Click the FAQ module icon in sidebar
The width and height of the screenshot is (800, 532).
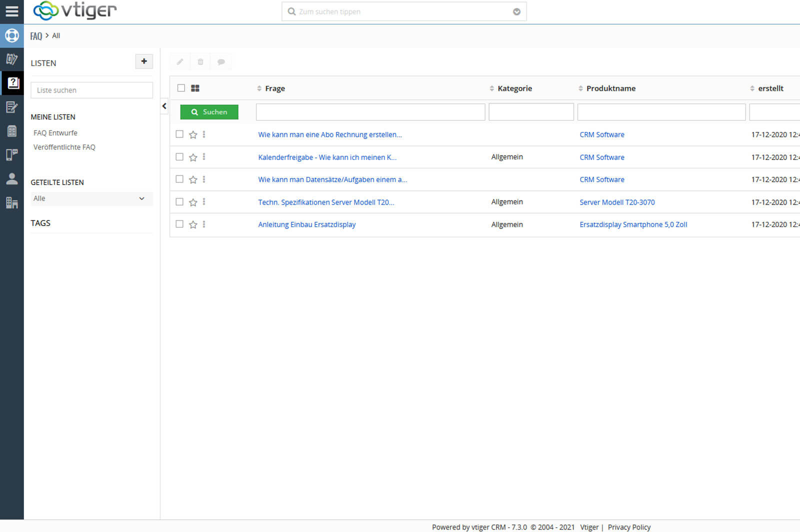[x=12, y=83]
